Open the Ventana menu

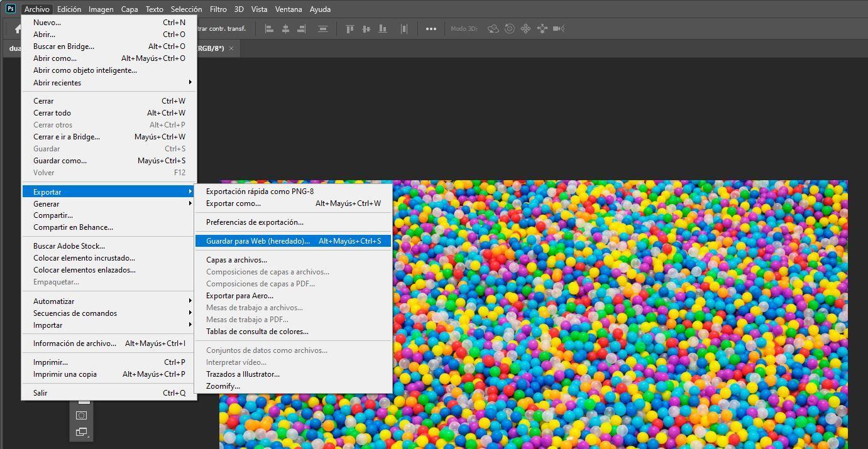click(288, 9)
